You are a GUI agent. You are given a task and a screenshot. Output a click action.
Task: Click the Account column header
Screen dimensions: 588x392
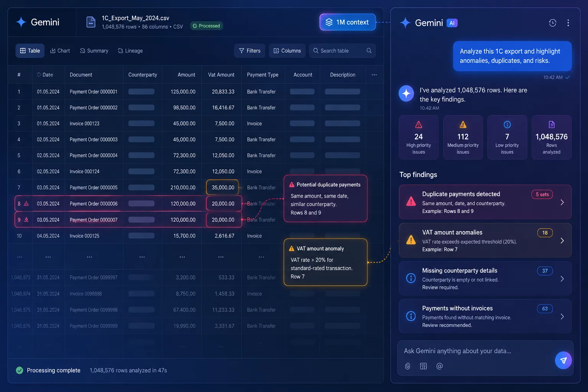303,75
